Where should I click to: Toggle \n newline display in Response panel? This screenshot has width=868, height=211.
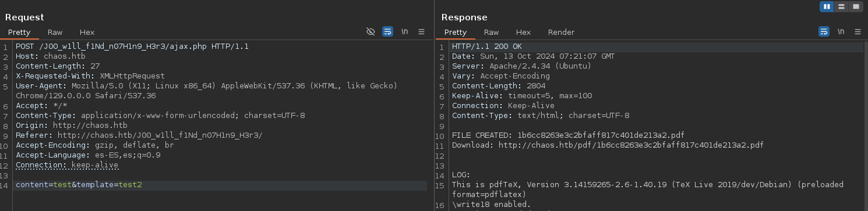point(841,32)
